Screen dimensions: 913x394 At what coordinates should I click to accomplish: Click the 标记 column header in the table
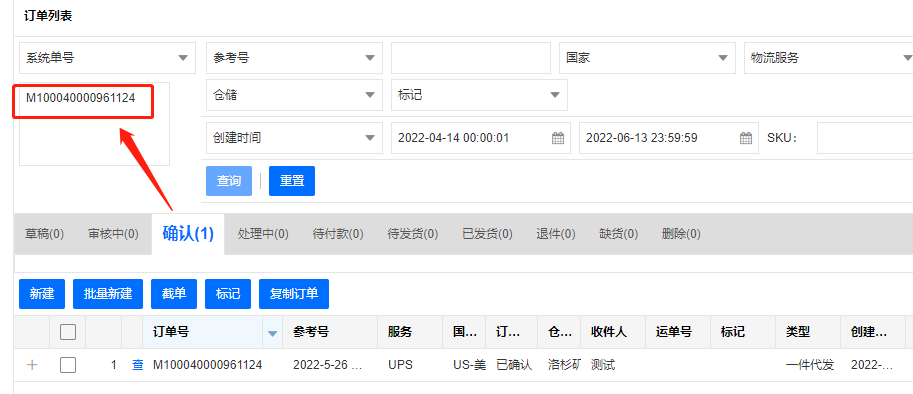pyautogui.click(x=743, y=332)
